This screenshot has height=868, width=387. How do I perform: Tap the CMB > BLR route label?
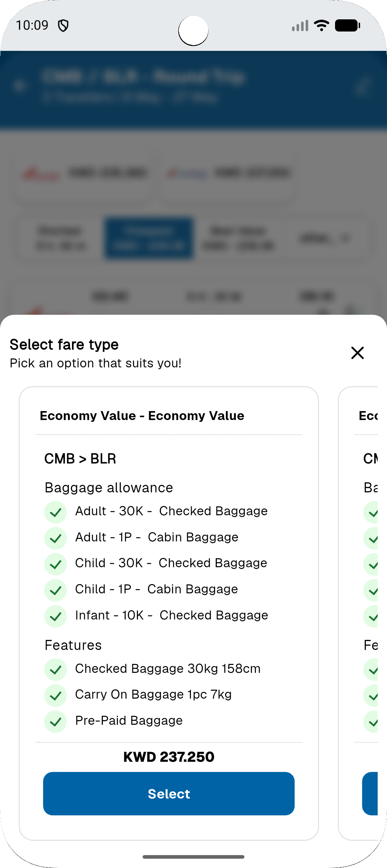tap(80, 459)
